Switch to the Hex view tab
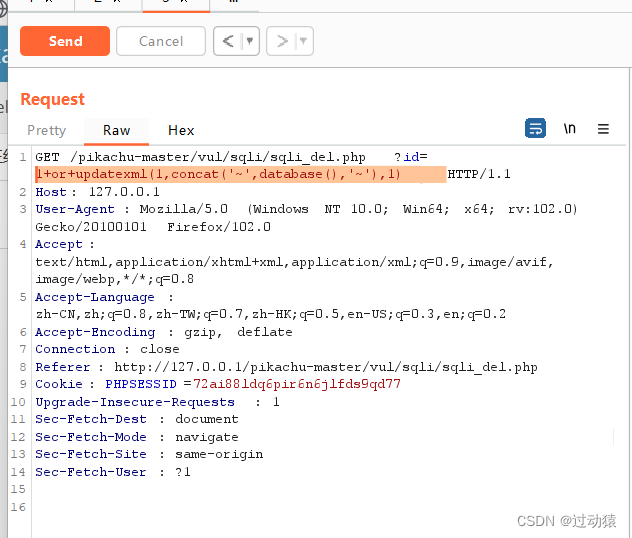The image size is (632, 538). coord(181,130)
